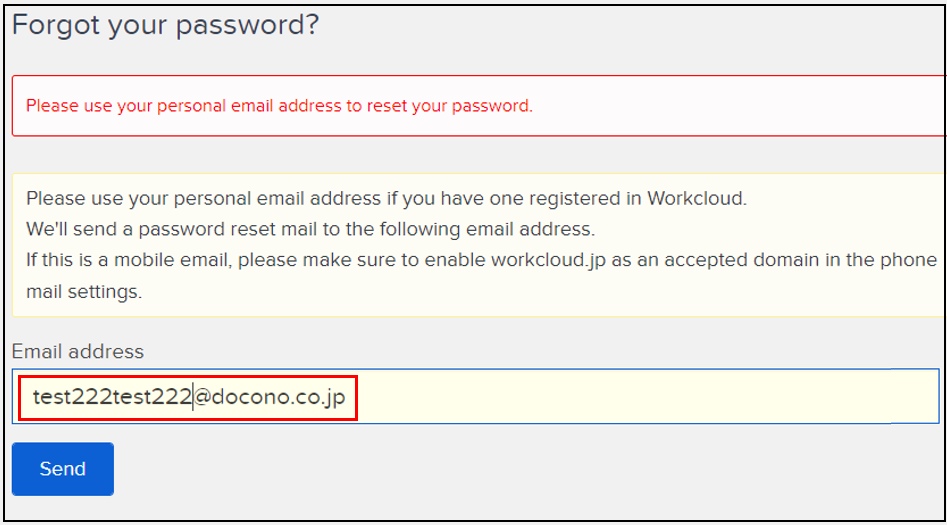Click the line mentioning registered in Workcloud
Viewport: 947px width, 525px height.
tap(386, 197)
